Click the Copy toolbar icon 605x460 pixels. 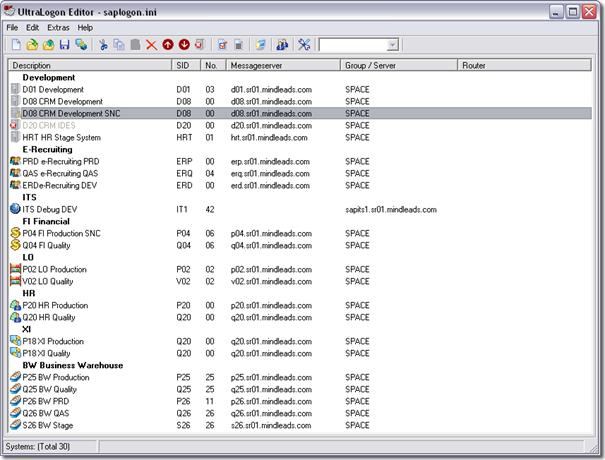click(119, 45)
